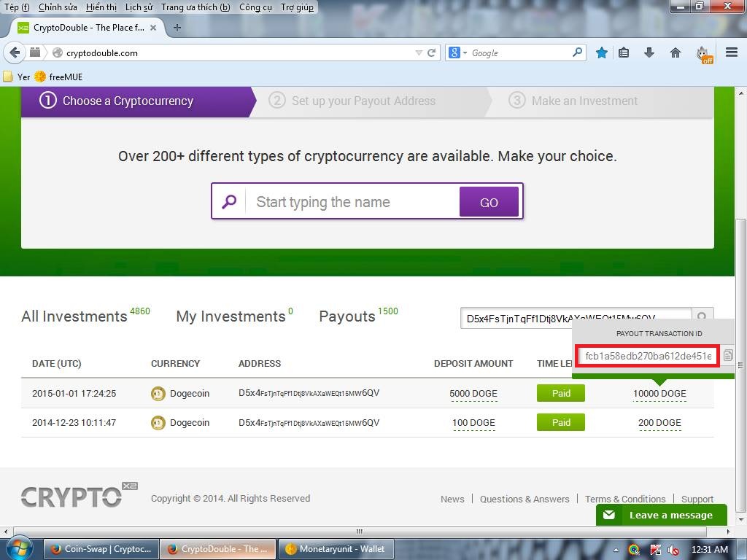Click the payout transaction ID field
The image size is (747, 560).
click(x=648, y=356)
